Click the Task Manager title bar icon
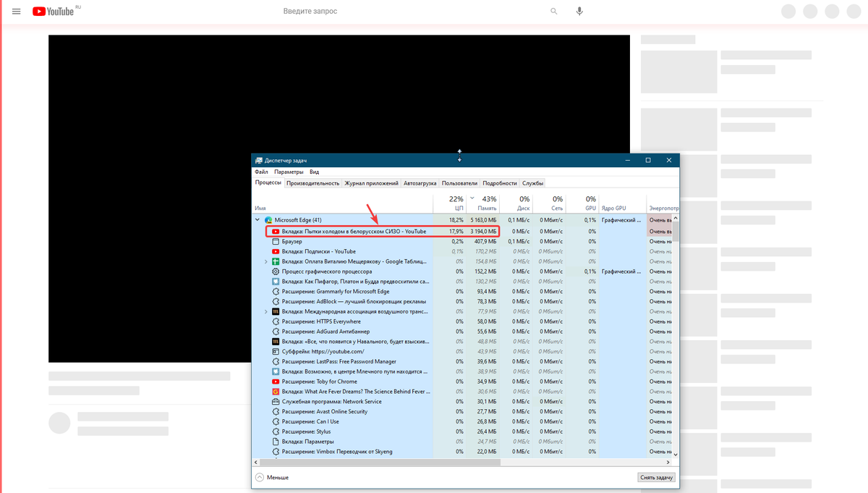 coord(258,160)
